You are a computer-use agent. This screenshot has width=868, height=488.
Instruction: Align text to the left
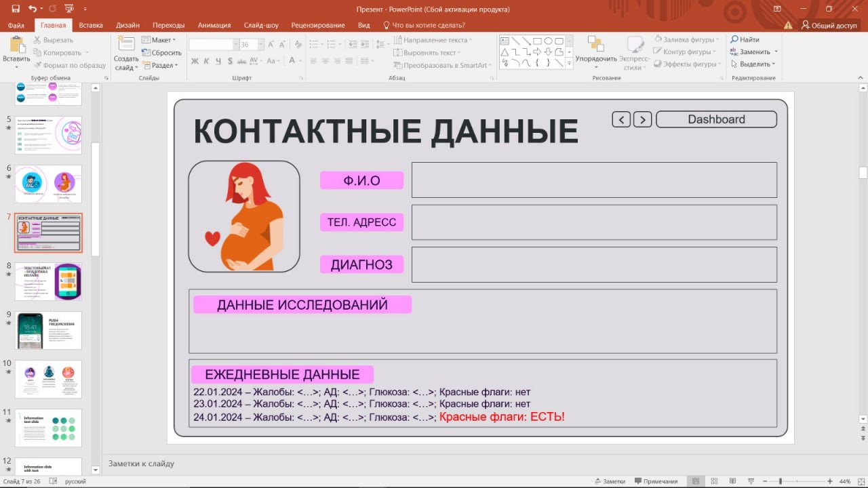(313, 61)
